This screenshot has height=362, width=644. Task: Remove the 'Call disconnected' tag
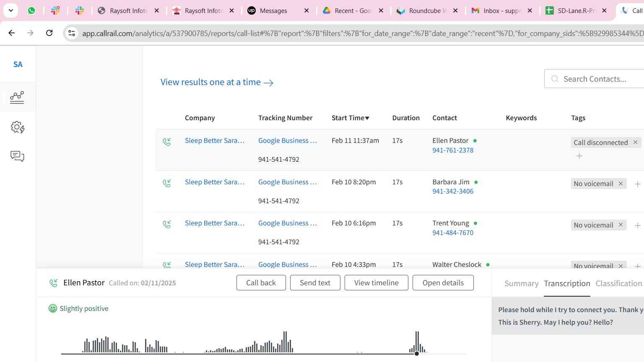click(x=635, y=142)
